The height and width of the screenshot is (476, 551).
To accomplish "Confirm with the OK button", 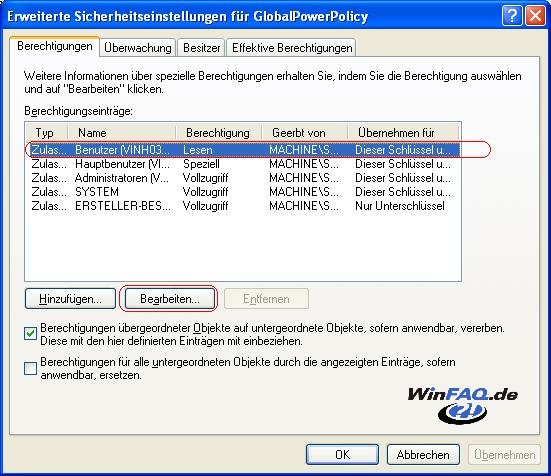I will point(342,455).
